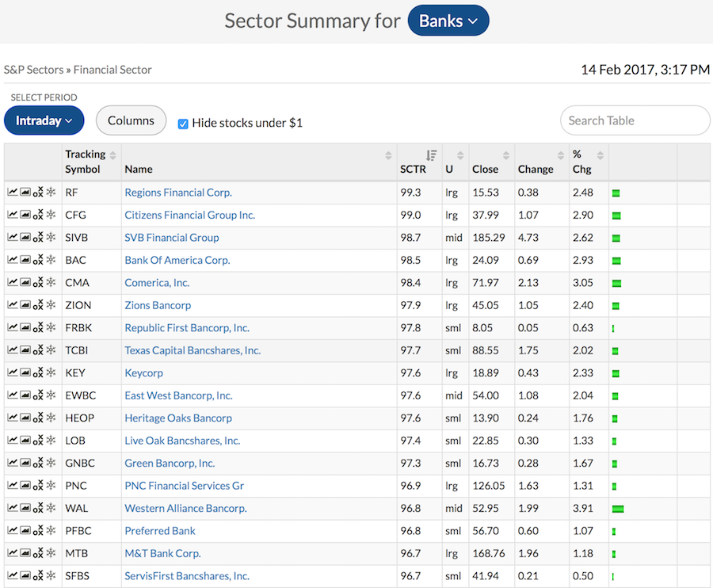This screenshot has width=713, height=588.
Task: Open the SharpChart line icon for BAC
Action: 12,260
